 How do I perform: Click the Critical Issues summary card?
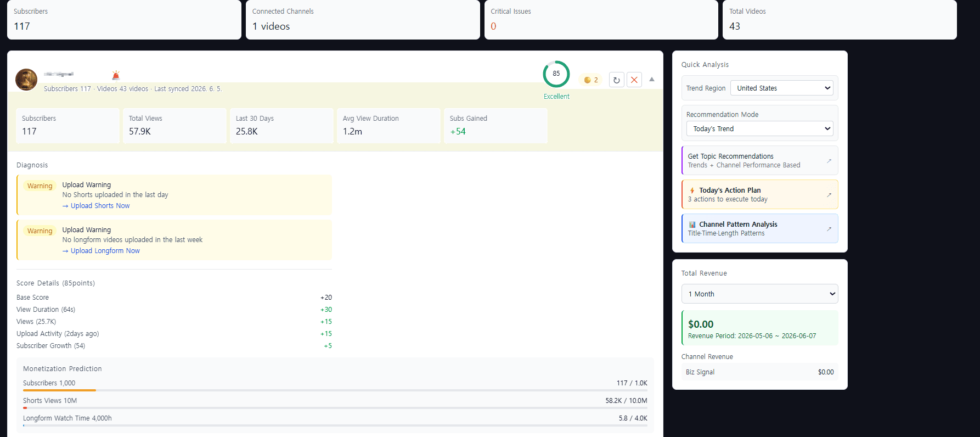[x=601, y=19]
